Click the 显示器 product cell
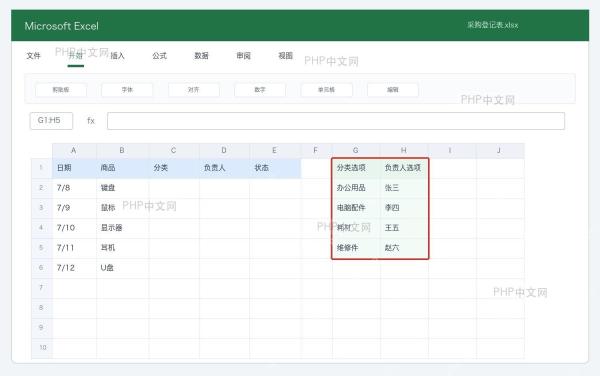This screenshot has width=600, height=376. [x=122, y=228]
